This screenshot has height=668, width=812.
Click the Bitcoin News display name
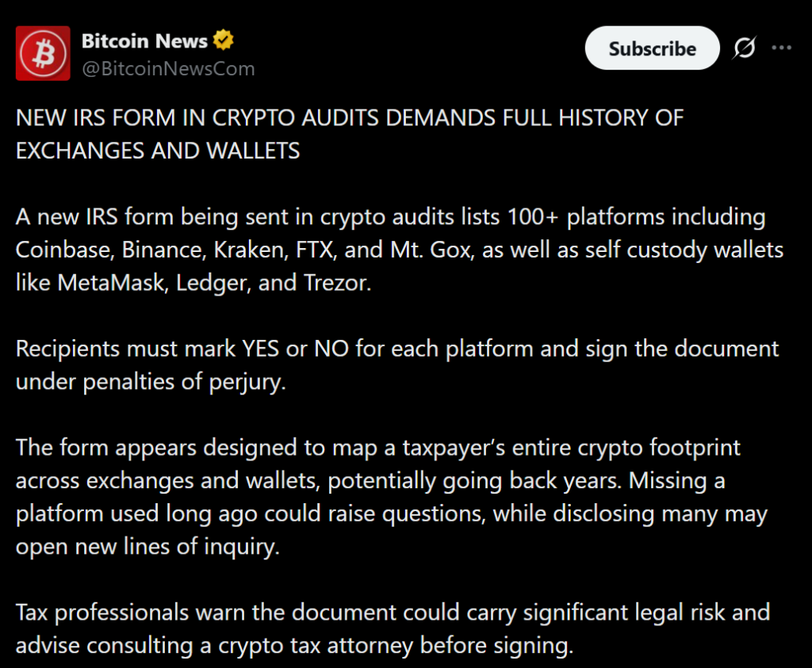click(144, 40)
